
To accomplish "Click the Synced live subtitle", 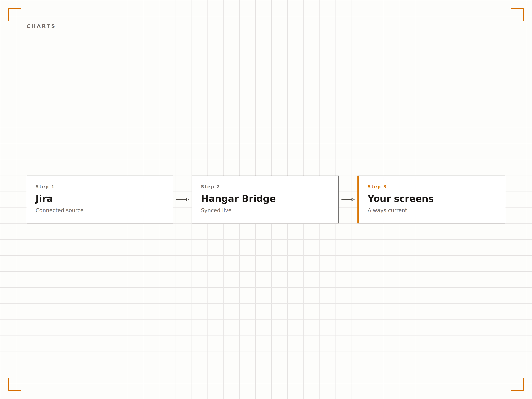I will (x=216, y=210).
